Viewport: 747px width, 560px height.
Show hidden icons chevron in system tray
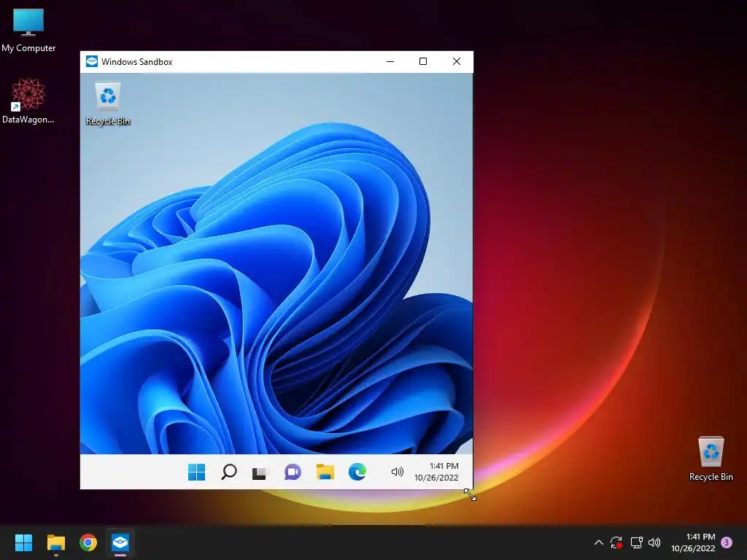point(599,542)
